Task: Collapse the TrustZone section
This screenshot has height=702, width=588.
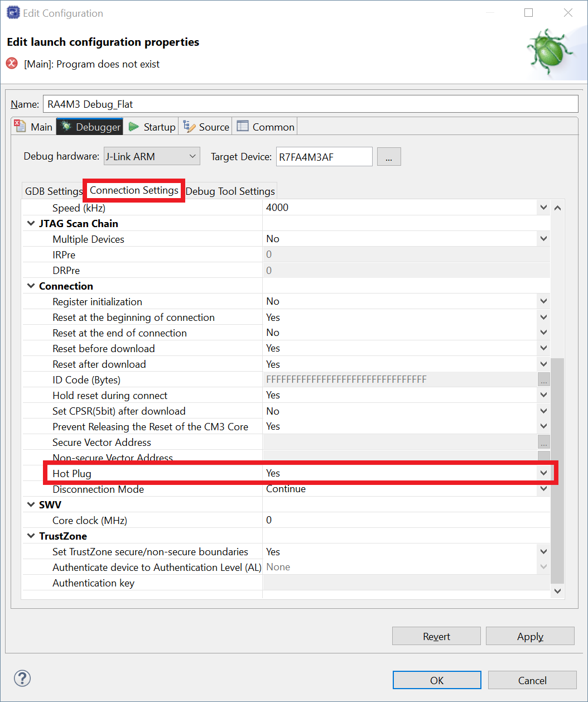Action: pyautogui.click(x=31, y=536)
